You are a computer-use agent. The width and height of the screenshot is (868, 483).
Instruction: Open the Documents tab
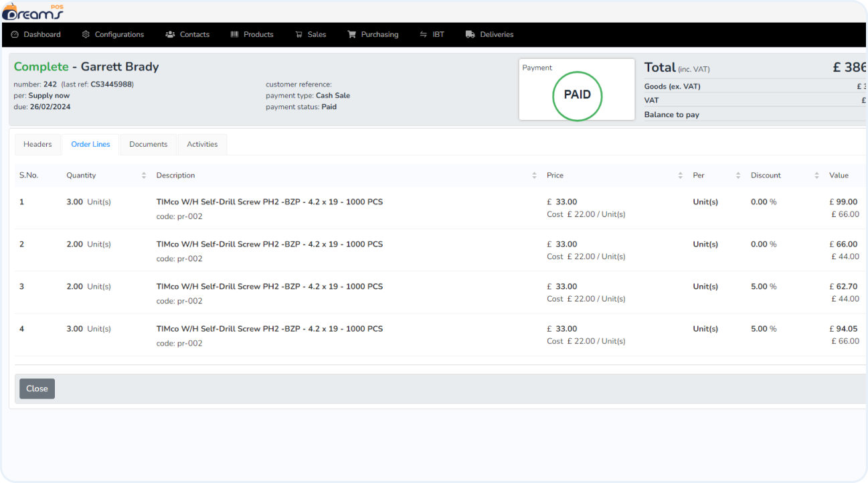pos(149,145)
